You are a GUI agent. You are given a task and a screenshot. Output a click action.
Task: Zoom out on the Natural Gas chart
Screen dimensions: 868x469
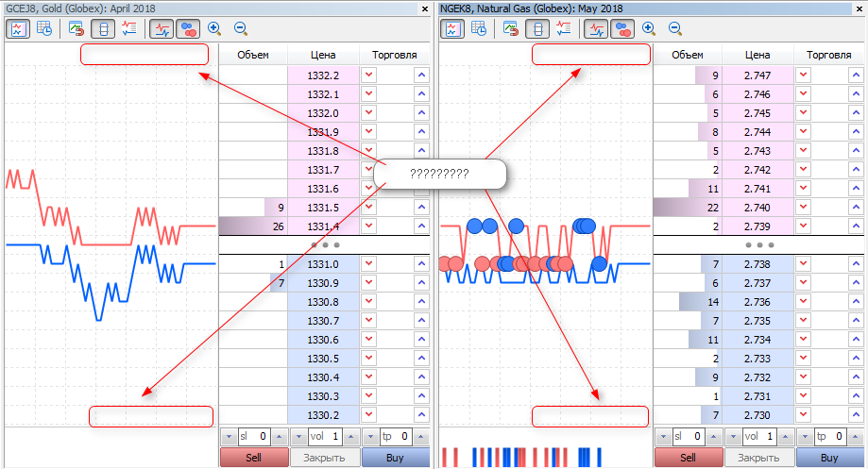point(674,28)
